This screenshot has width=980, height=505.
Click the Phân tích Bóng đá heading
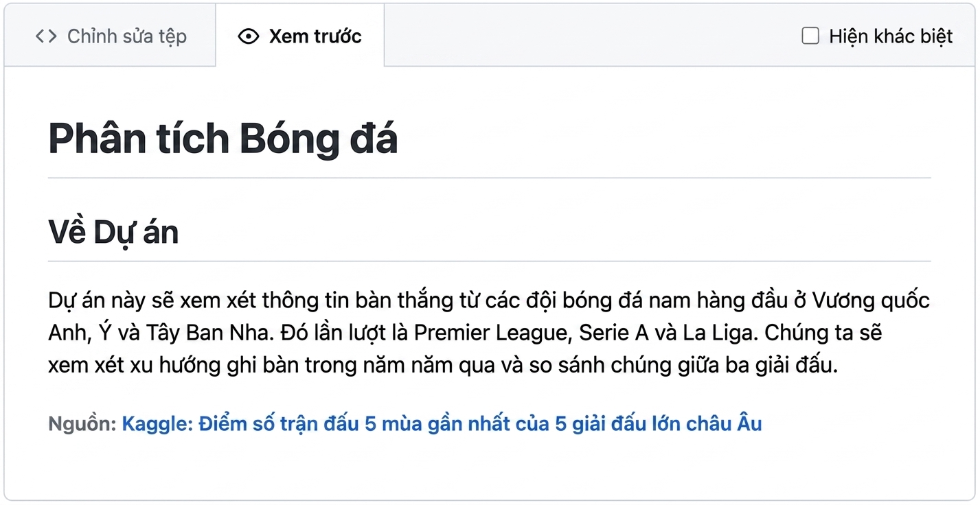(x=223, y=139)
